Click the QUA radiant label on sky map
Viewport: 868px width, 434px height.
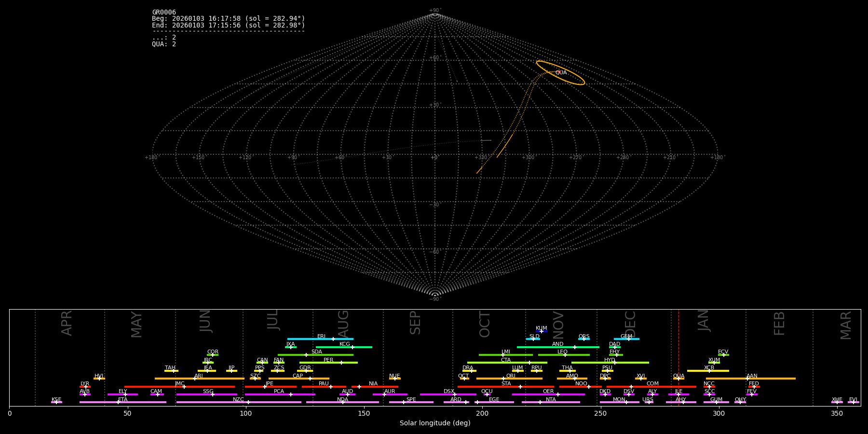coord(561,73)
